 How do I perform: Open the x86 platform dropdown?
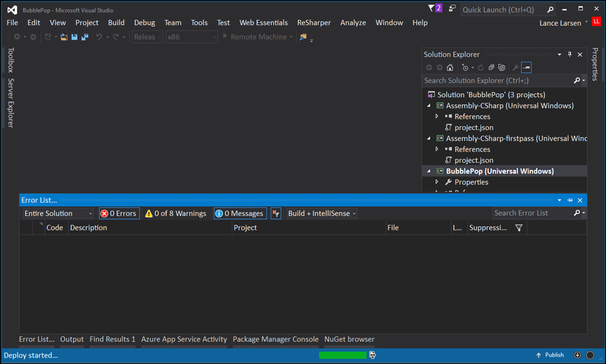pos(192,37)
